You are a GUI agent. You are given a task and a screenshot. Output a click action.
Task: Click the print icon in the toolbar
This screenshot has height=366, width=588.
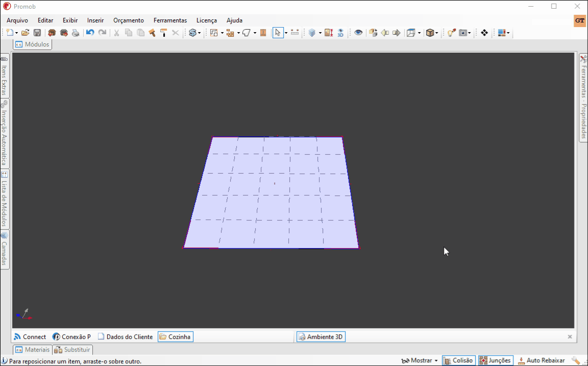pyautogui.click(x=76, y=33)
